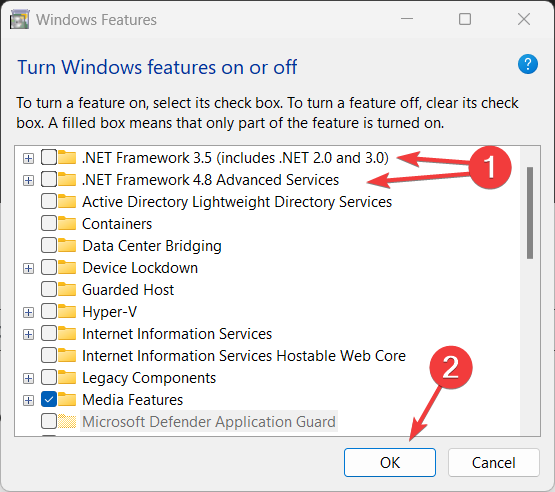Enable the .NET Framework 3.5 checkbox
The image size is (555, 492).
pyautogui.click(x=49, y=158)
